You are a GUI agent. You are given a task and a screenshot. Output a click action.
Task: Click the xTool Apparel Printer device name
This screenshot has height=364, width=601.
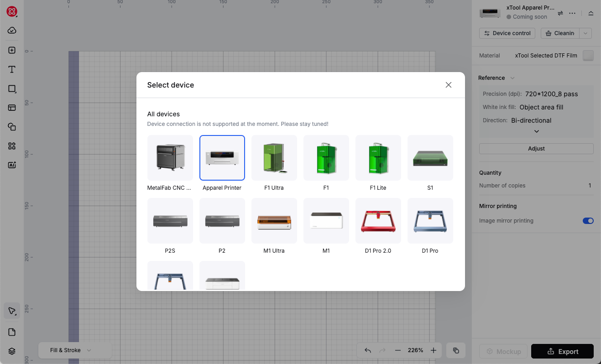click(530, 8)
